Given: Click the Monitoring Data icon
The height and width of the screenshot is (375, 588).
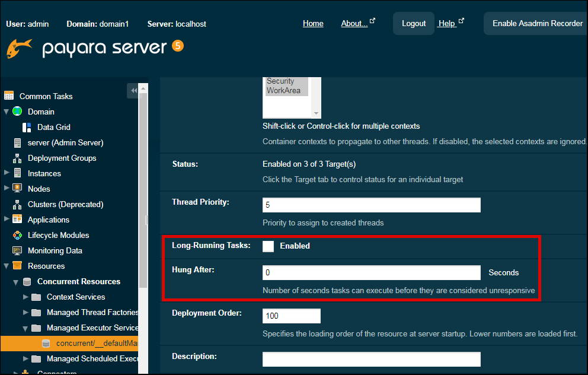Looking at the screenshot, I should (x=17, y=250).
